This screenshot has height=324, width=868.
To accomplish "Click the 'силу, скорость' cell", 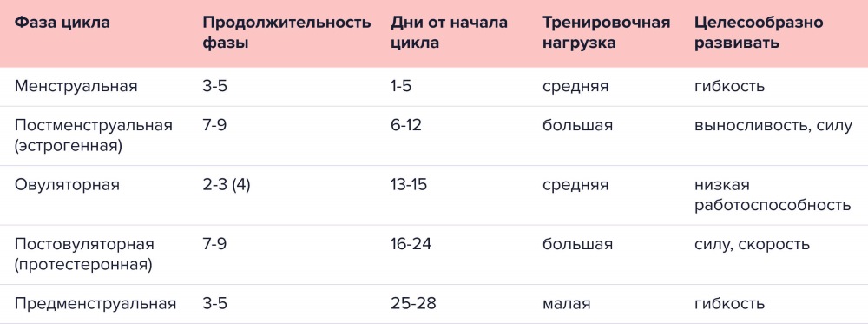I will pos(752,244).
